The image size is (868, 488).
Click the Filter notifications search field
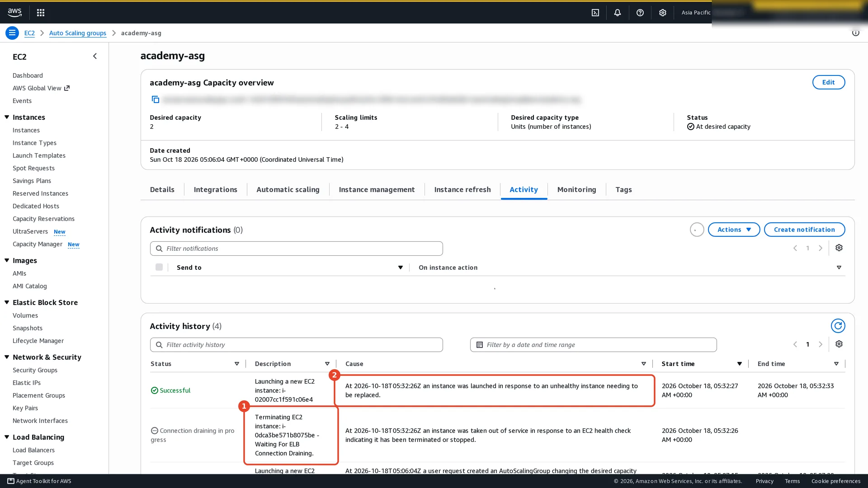pos(296,249)
